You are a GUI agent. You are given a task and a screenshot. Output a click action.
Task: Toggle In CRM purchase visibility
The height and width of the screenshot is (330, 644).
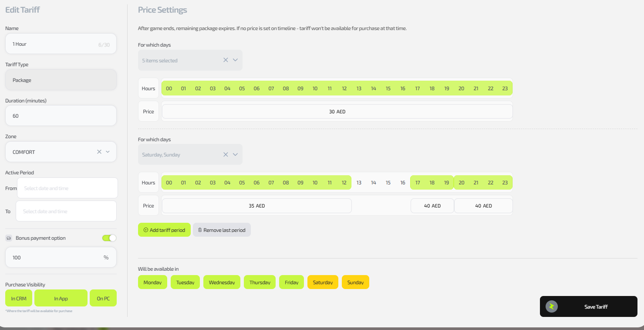pos(19,298)
